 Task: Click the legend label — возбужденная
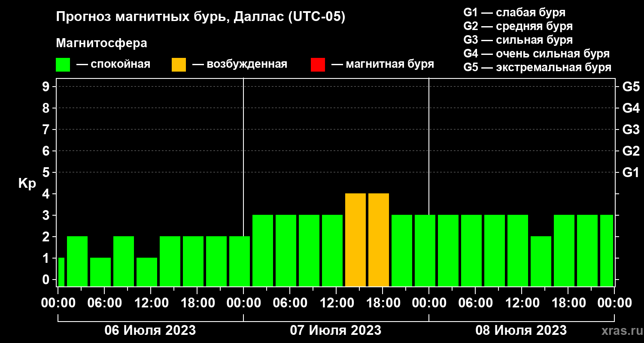click(240, 64)
